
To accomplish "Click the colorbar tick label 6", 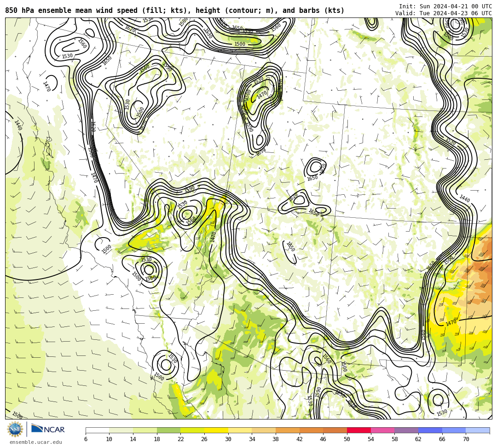I will (86, 439).
